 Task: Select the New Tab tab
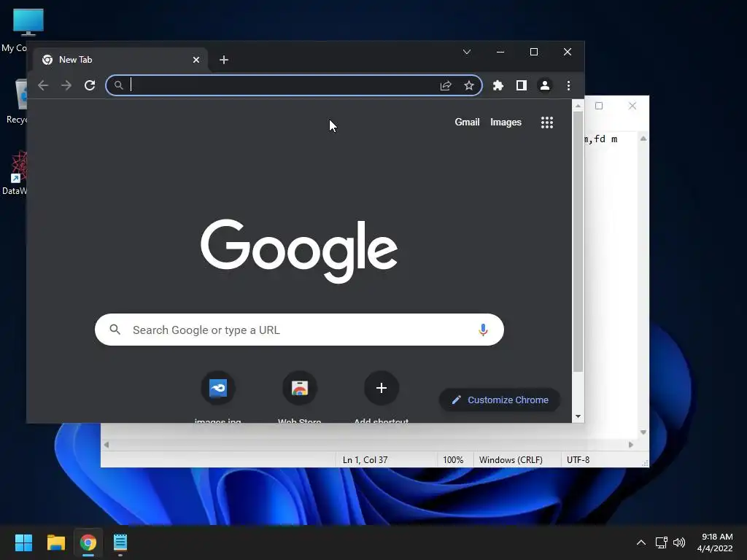pos(120,60)
